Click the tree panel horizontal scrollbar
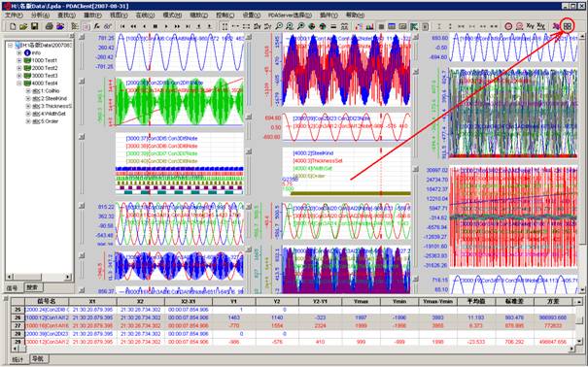588x367 pixels. click(x=39, y=277)
